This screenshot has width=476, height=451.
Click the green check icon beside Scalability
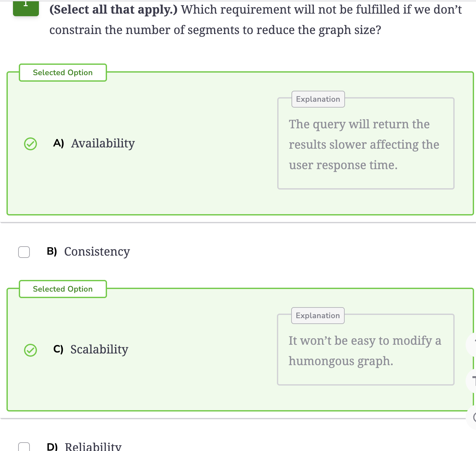(30, 350)
